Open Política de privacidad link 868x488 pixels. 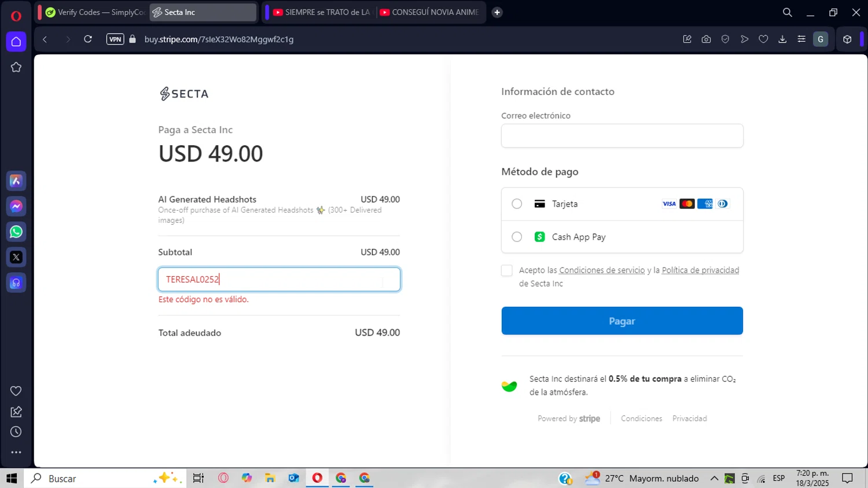[x=700, y=270]
